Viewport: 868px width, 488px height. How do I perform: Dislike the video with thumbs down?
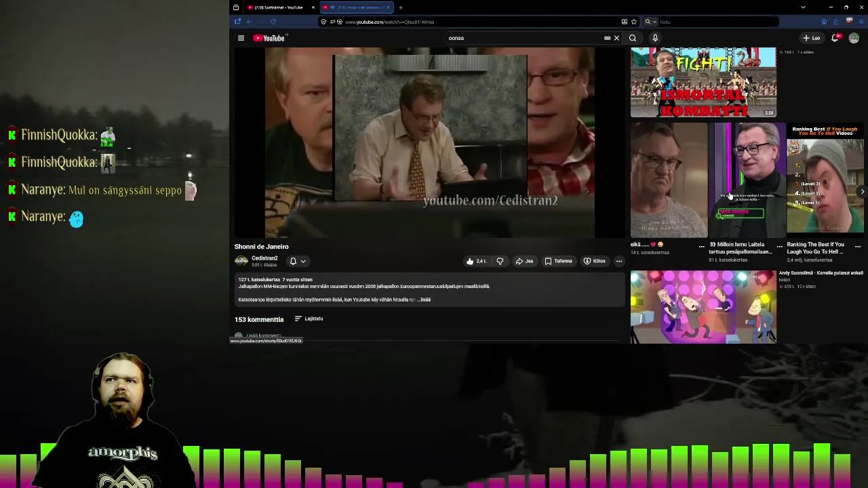tap(500, 261)
